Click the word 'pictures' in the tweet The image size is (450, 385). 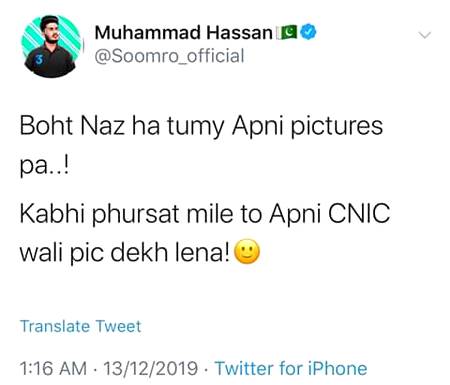point(337,127)
